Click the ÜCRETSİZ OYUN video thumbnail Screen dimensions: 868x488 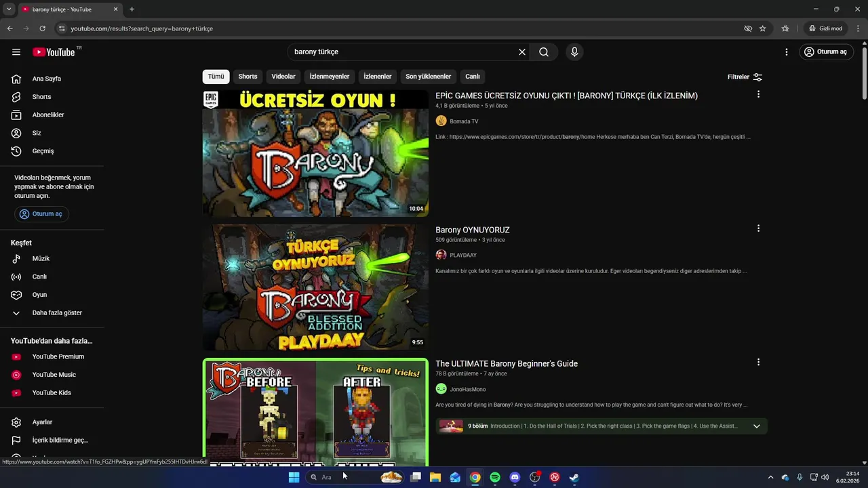pos(315,153)
